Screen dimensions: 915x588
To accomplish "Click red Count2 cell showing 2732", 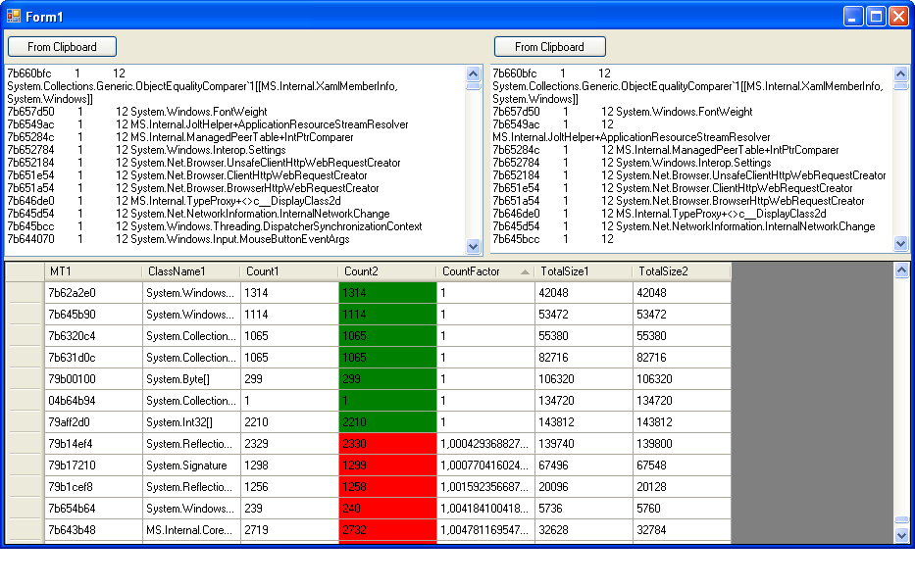I will pos(387,530).
